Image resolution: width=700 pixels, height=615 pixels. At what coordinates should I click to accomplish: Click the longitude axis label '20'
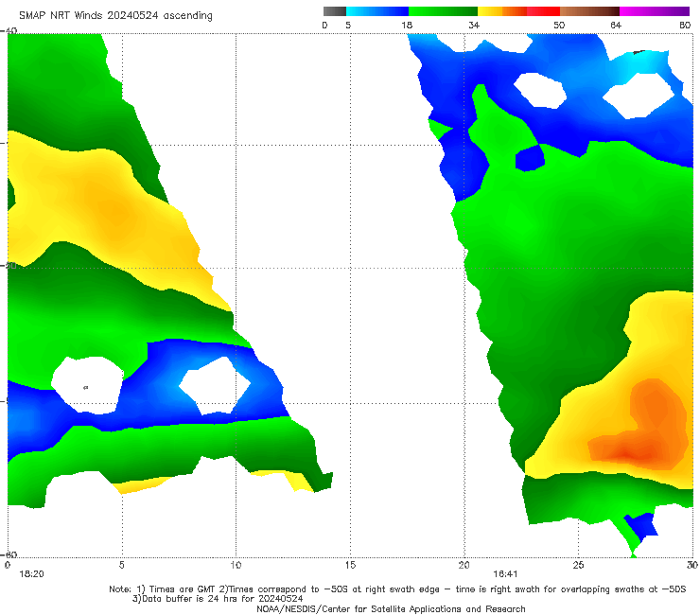[464, 566]
